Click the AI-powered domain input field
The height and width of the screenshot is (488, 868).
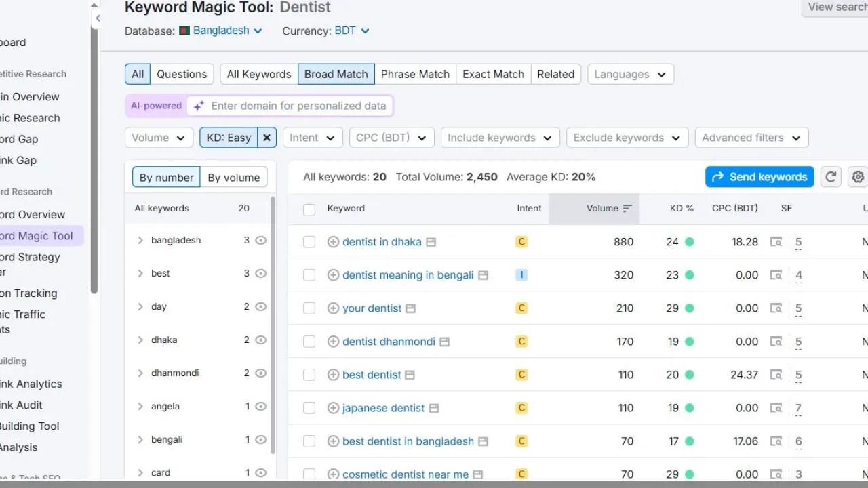(298, 106)
